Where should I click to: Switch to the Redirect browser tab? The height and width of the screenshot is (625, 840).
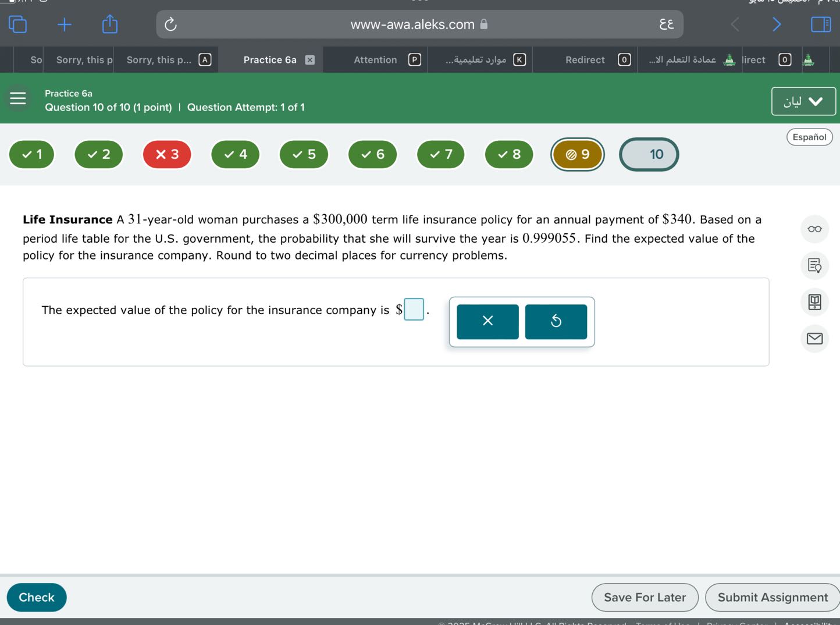tap(585, 60)
